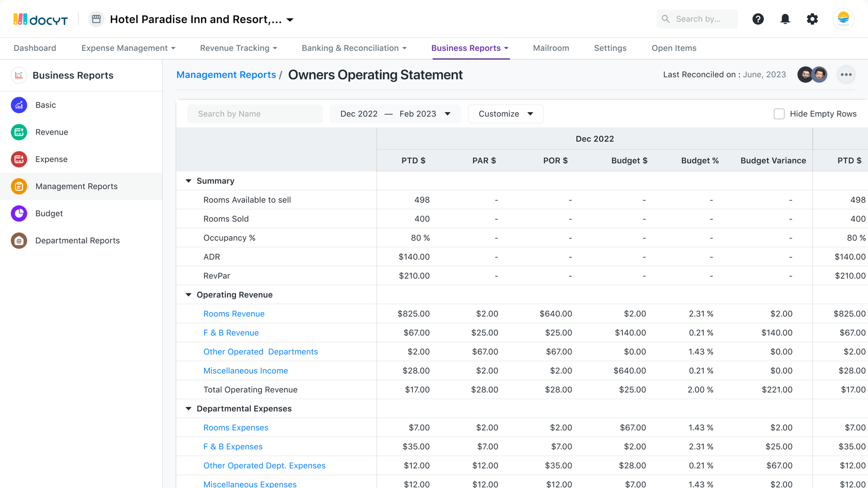Click the settings gear icon
This screenshot has height=488, width=868.
[812, 19]
